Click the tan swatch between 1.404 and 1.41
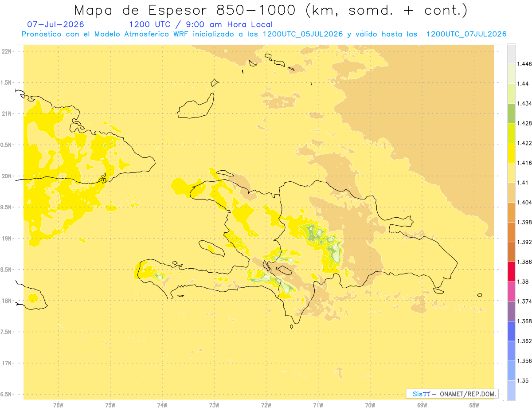The image size is (532, 411). 511,192
